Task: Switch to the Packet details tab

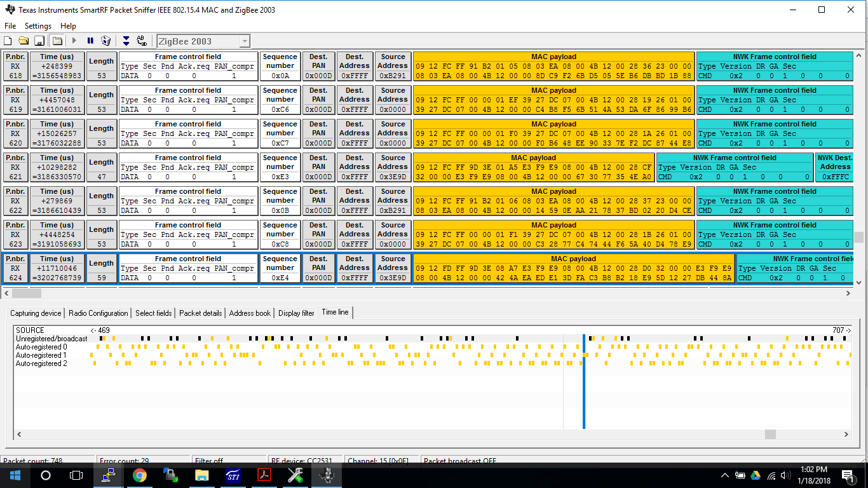Action: click(x=201, y=313)
